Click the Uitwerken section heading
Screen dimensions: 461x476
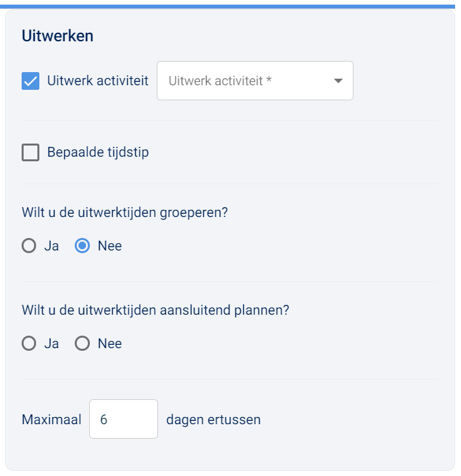[58, 36]
